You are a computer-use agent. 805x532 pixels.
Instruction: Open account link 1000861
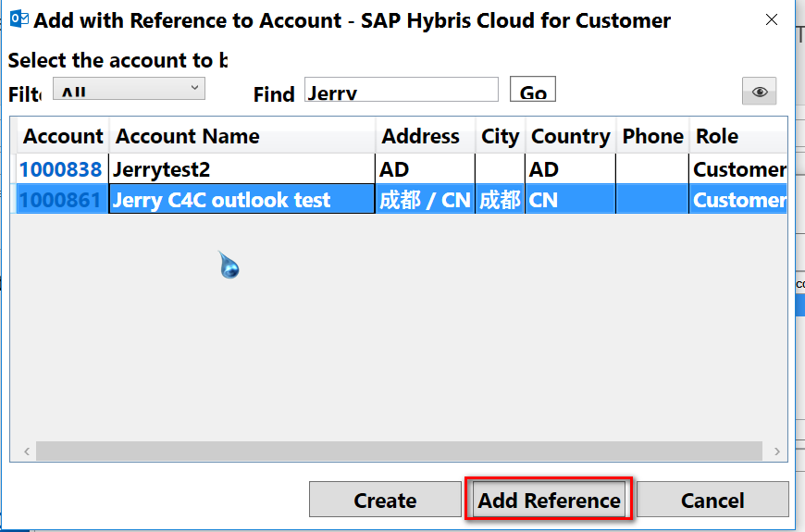coord(60,200)
